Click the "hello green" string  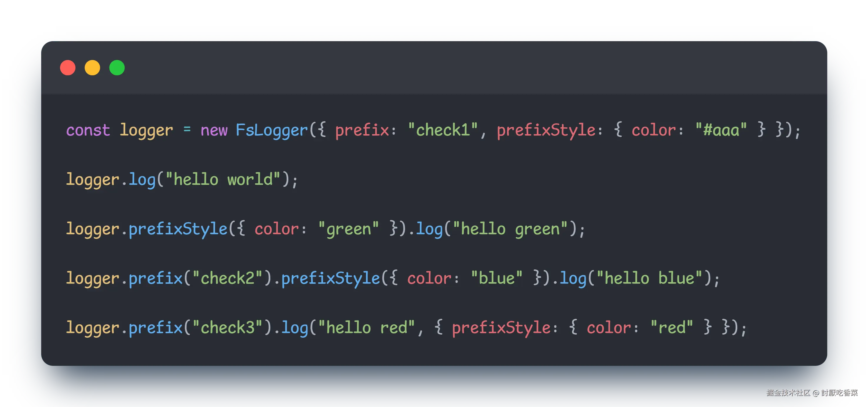pyautogui.click(x=510, y=229)
